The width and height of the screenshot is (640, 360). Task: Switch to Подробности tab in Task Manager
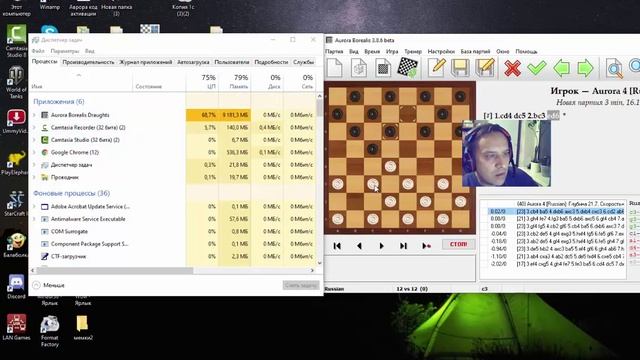(x=271, y=62)
